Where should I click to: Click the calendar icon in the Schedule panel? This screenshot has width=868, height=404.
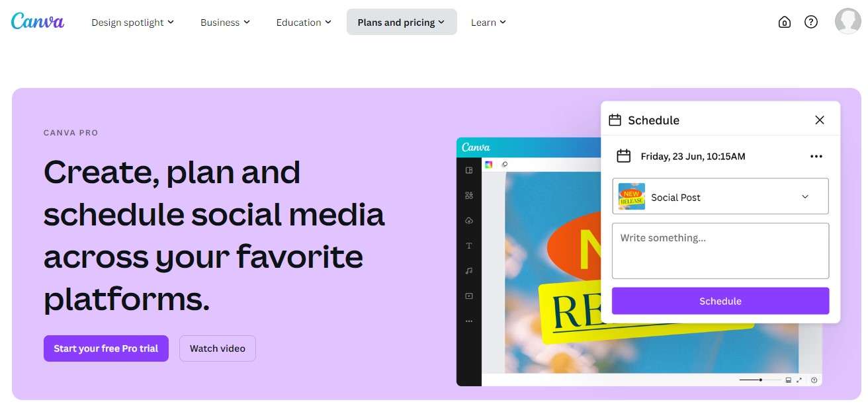point(623,156)
